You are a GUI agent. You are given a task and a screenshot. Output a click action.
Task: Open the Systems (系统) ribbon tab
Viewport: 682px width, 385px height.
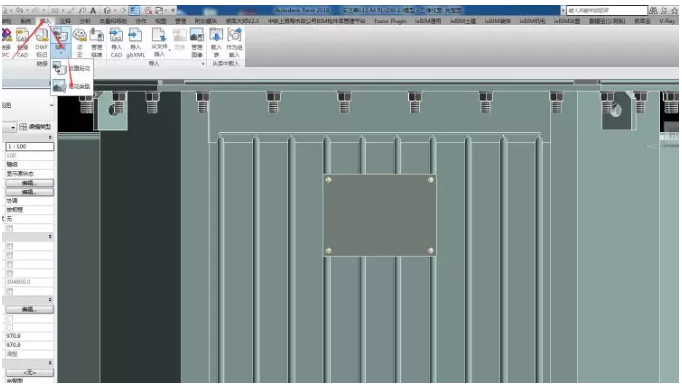coord(26,20)
